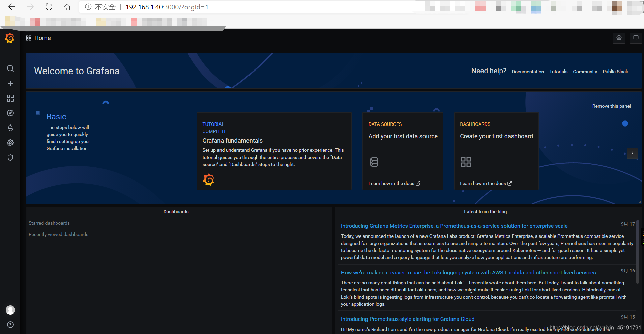Open the Help question mark icon
This screenshot has width=644, height=334.
tap(10, 325)
